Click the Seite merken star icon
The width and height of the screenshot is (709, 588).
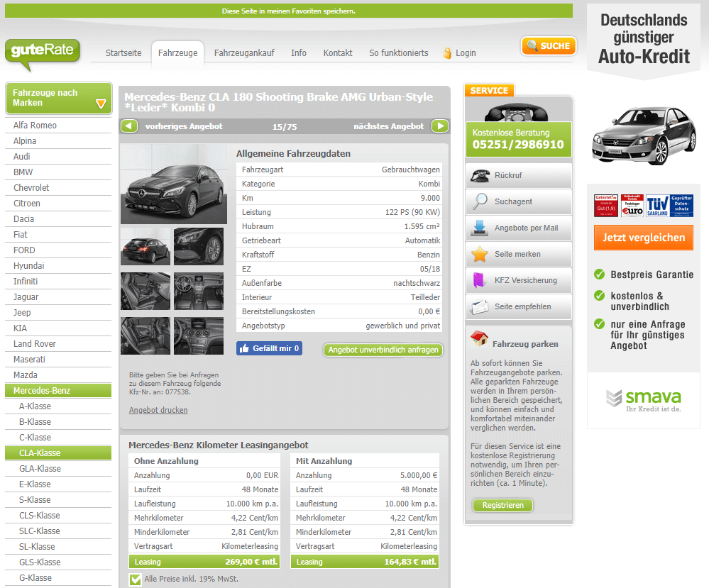480,254
